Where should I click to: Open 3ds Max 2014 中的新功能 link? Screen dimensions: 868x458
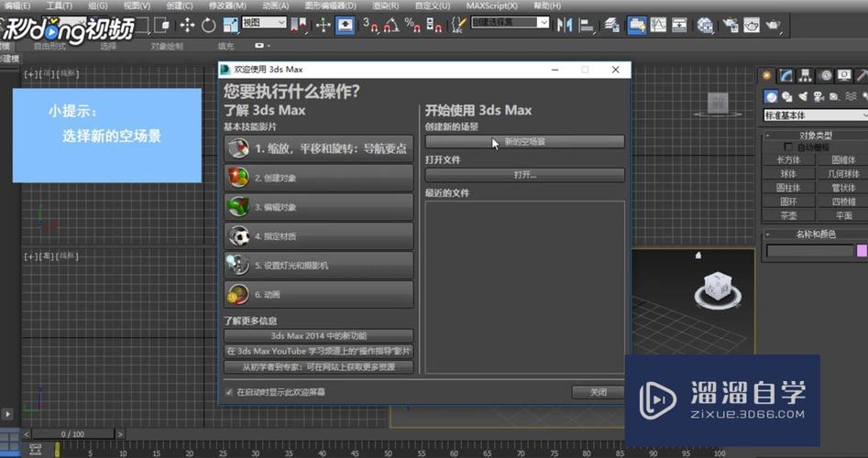coord(318,336)
